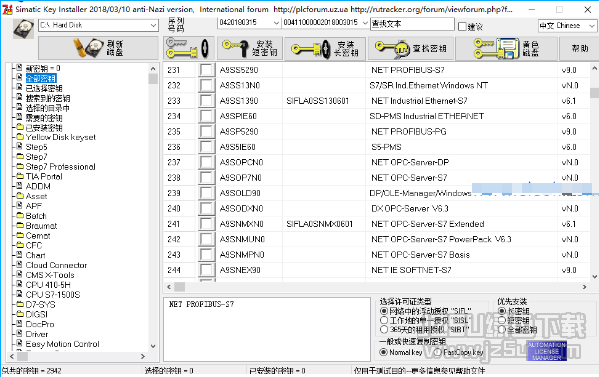Image resolution: width=599 pixels, height=377 pixels.
Task: Click the yellow disk backup button
Action: 507,49
